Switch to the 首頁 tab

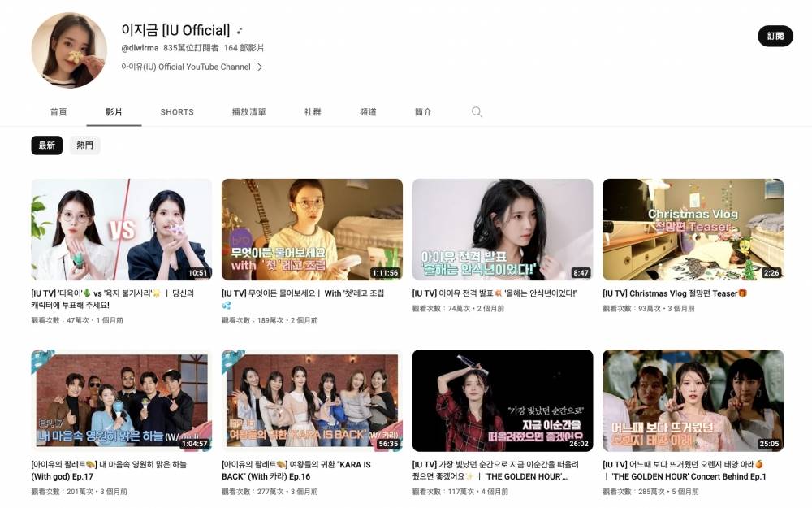point(58,112)
